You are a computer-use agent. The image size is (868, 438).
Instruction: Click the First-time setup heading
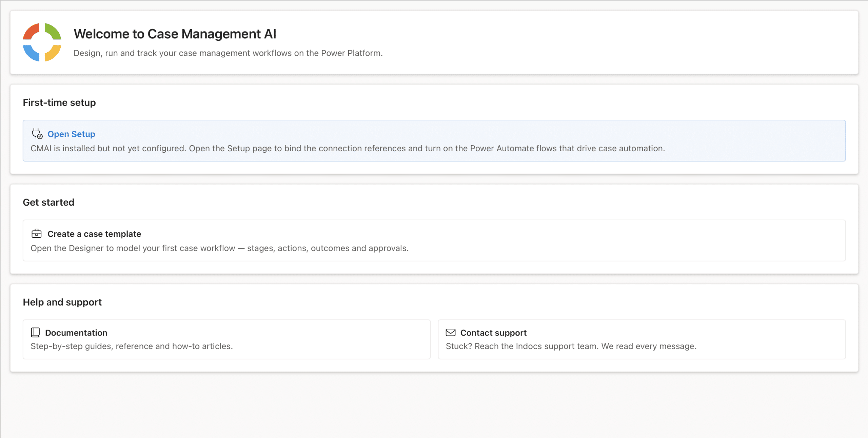point(59,102)
